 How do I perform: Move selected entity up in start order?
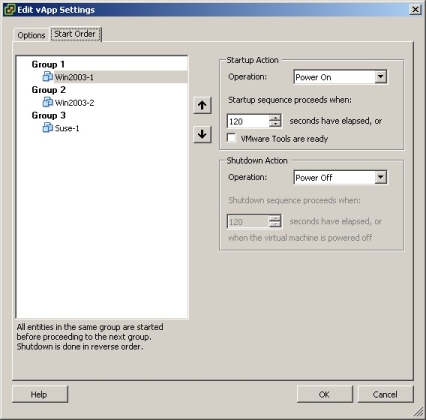coord(202,105)
